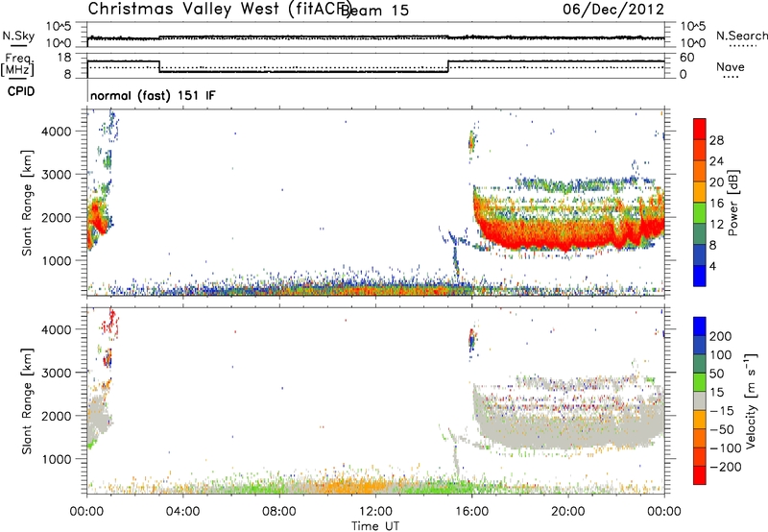
Task: Click the '12:00' time tick label
Action: (375, 511)
